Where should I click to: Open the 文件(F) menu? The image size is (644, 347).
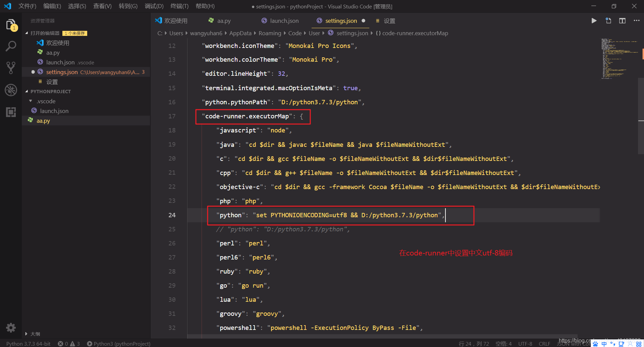pyautogui.click(x=27, y=6)
